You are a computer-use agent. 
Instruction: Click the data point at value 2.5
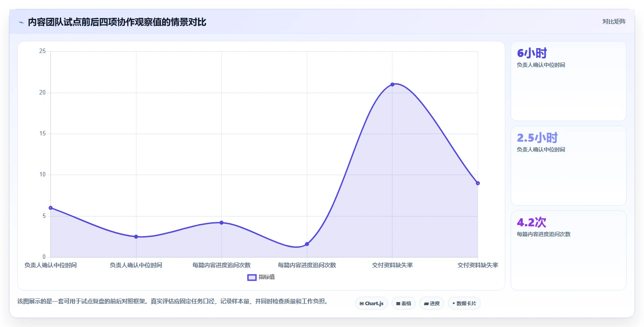click(x=136, y=237)
